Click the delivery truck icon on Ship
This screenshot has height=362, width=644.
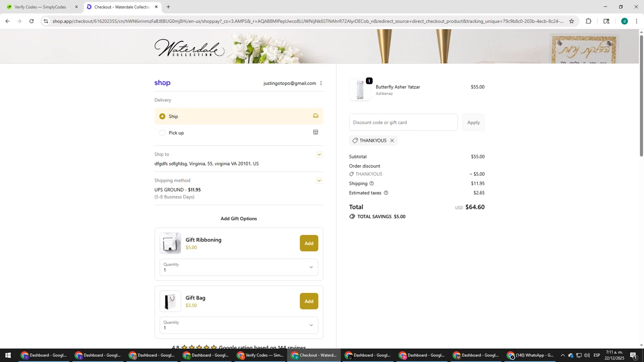click(x=316, y=116)
